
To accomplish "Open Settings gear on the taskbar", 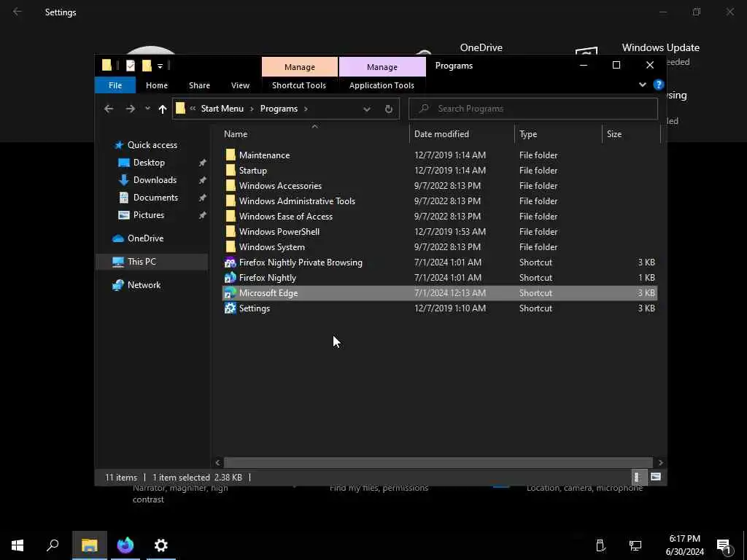I will pyautogui.click(x=161, y=545).
